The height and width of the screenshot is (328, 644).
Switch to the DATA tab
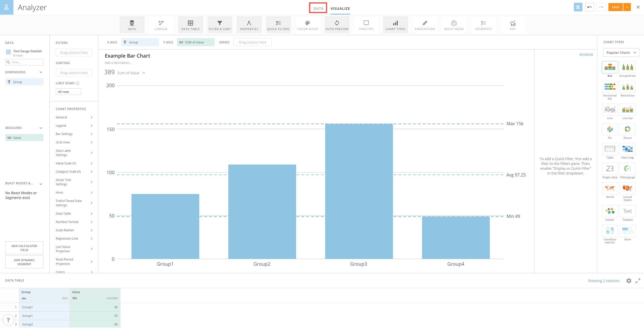[x=318, y=8]
